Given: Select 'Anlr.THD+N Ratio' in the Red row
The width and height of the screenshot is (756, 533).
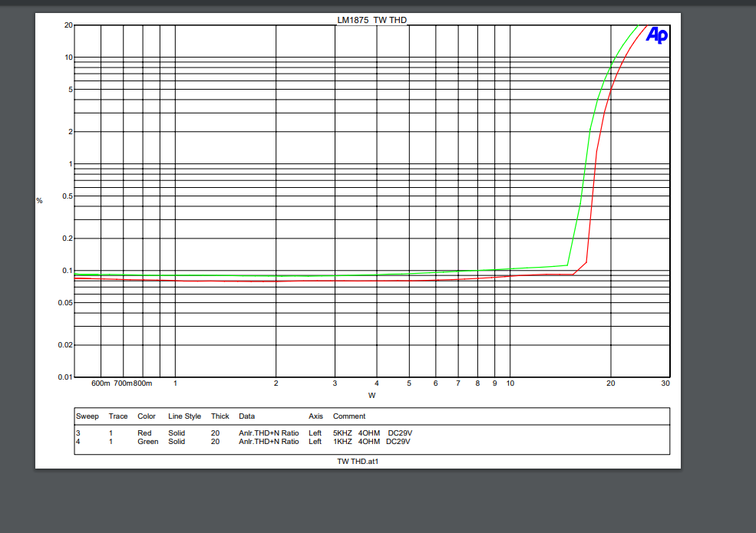Looking at the screenshot, I should 269,433.
